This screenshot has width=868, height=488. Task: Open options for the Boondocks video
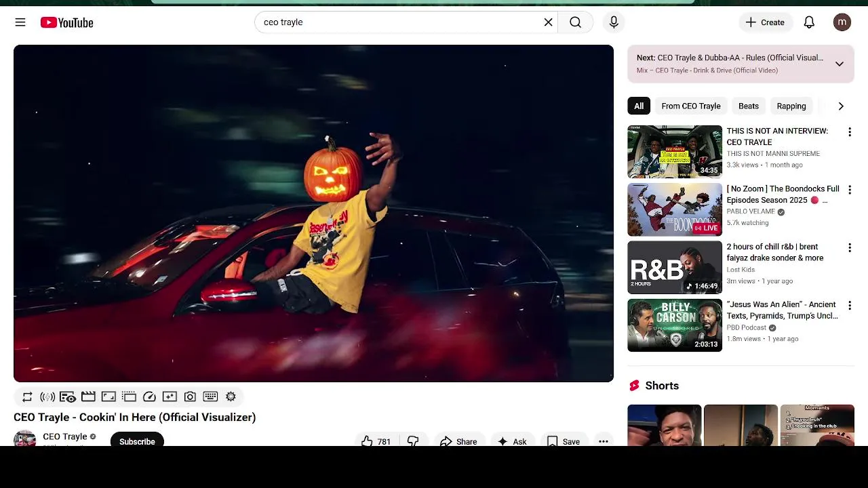coord(849,190)
